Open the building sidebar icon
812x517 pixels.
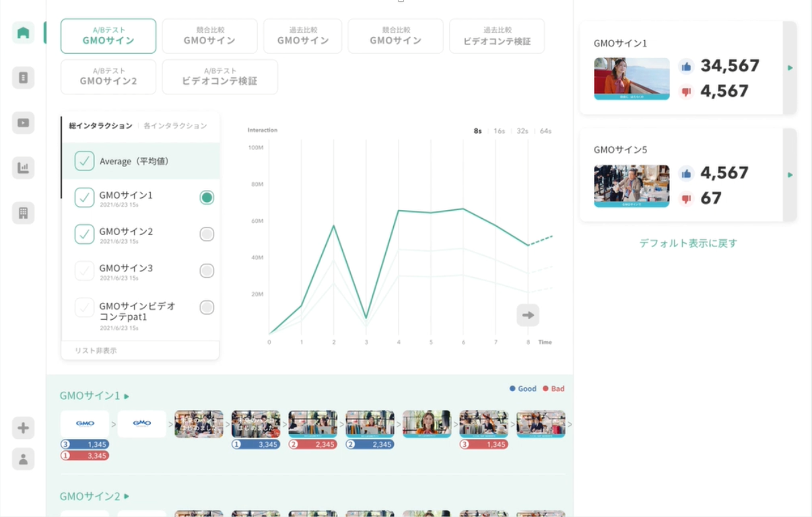[x=23, y=213]
